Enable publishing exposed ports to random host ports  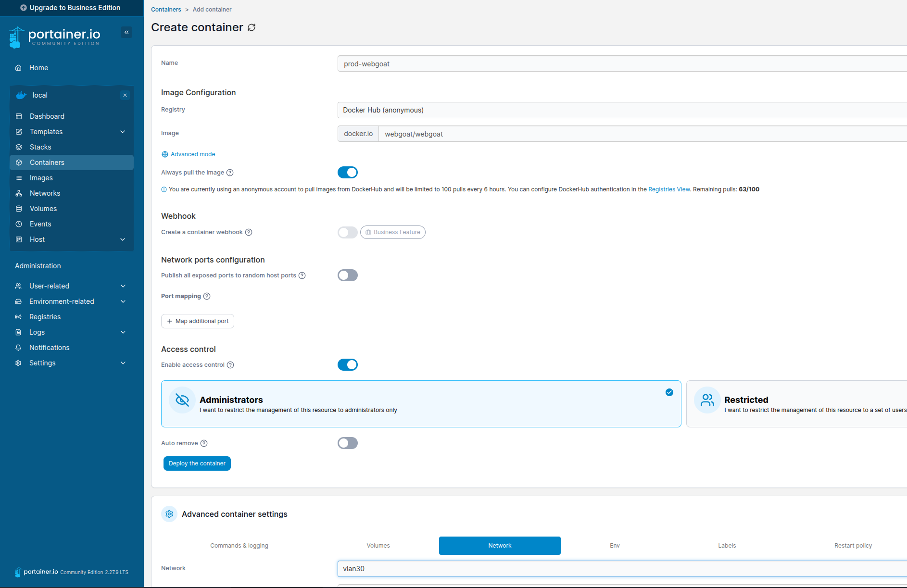click(x=347, y=275)
